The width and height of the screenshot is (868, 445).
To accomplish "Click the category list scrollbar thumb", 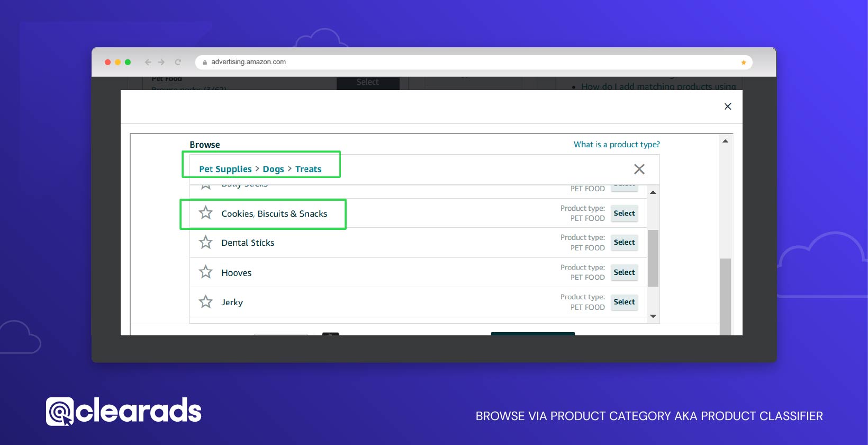I will coord(653,258).
